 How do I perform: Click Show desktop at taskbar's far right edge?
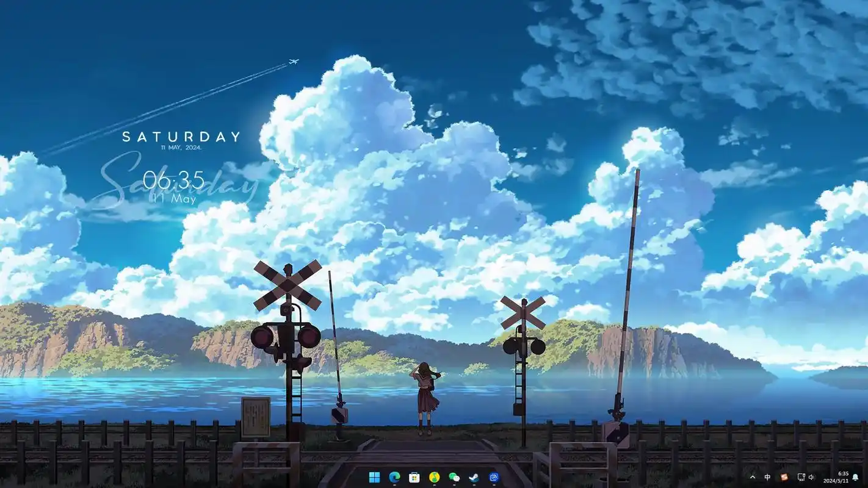coord(866,477)
